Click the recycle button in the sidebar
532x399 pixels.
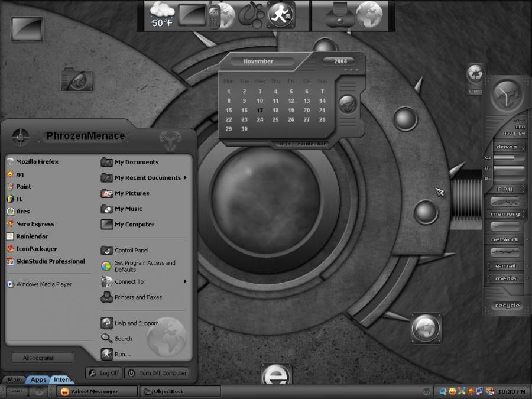[x=507, y=306]
